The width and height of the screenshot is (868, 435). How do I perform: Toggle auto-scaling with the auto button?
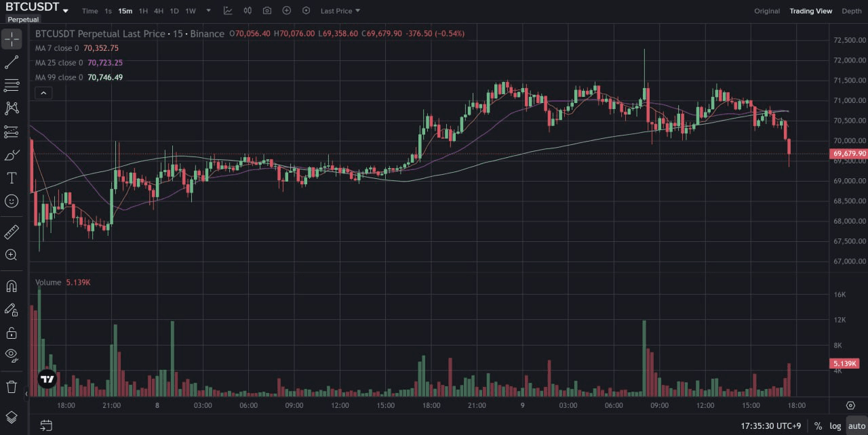click(856, 426)
